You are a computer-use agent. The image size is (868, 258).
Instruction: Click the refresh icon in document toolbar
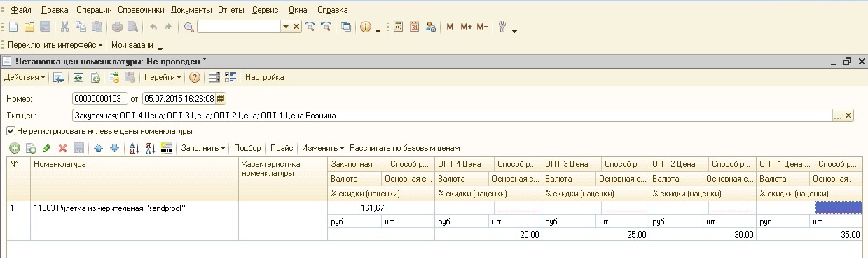78,77
